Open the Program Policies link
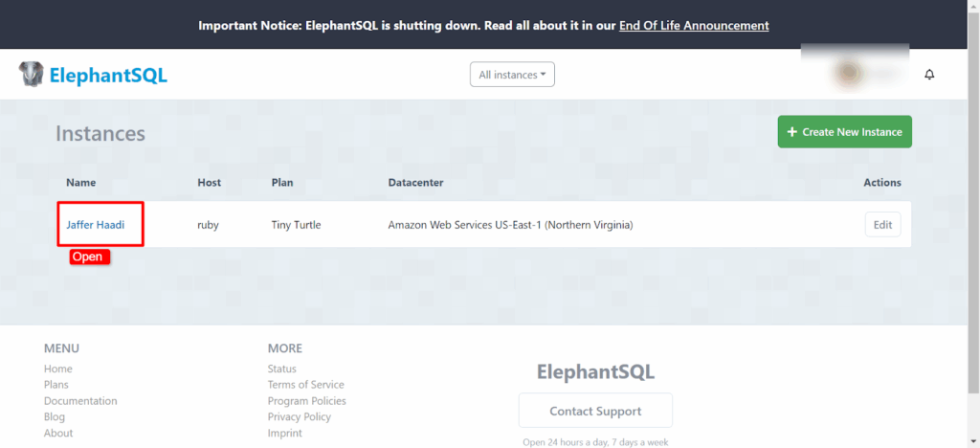 click(307, 401)
